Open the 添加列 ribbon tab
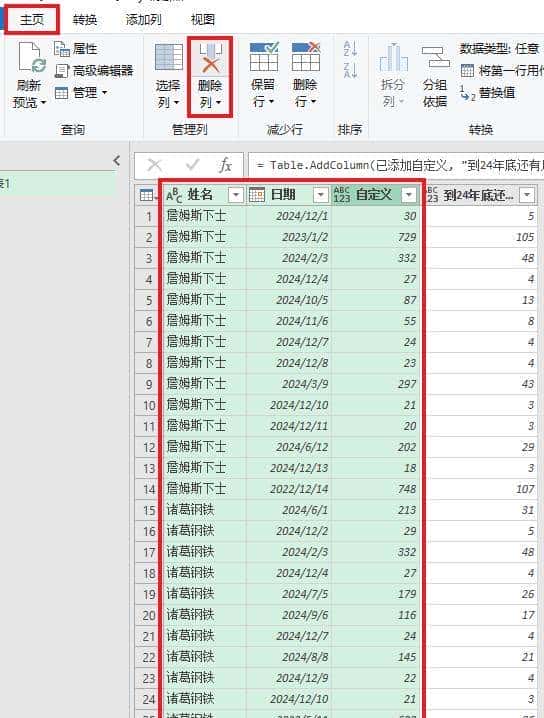This screenshot has height=718, width=544. pyautogui.click(x=143, y=20)
